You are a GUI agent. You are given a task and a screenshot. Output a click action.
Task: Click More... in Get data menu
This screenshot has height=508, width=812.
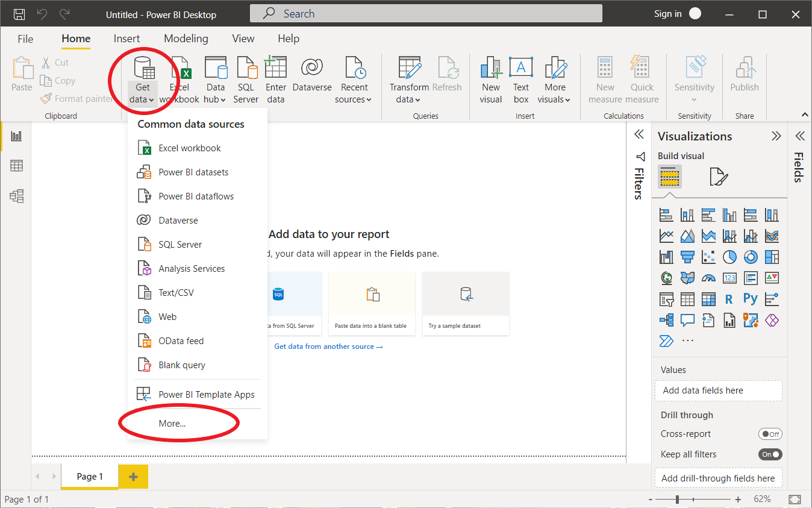click(x=172, y=424)
